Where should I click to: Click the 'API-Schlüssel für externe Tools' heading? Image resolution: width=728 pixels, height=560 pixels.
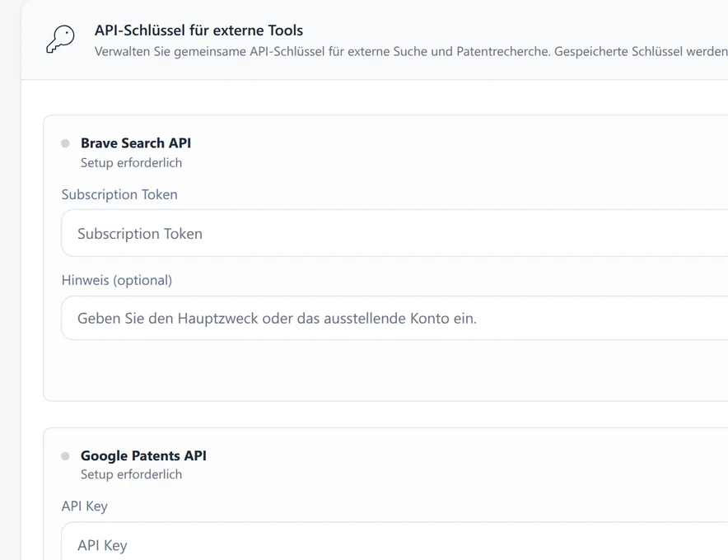[198, 30]
